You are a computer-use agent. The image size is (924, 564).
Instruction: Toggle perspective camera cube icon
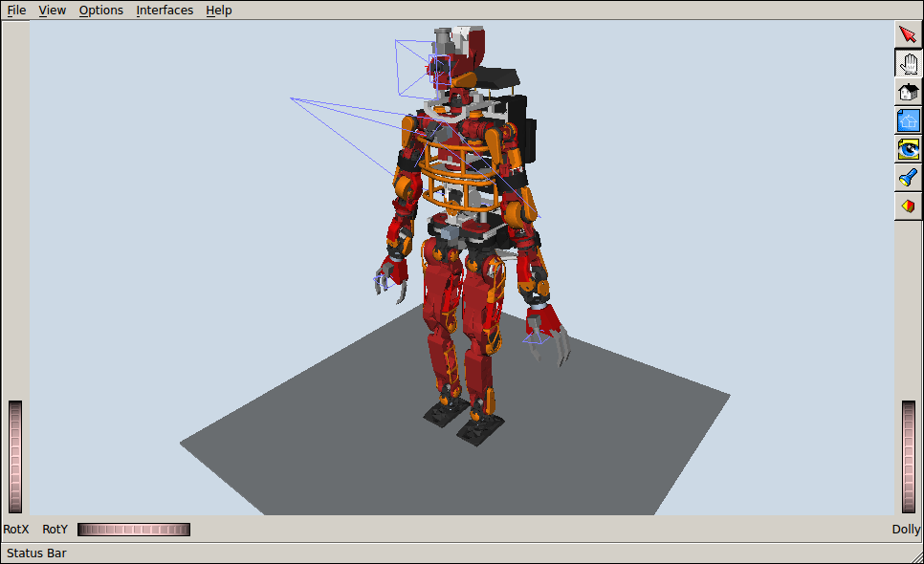pyautogui.click(x=908, y=206)
